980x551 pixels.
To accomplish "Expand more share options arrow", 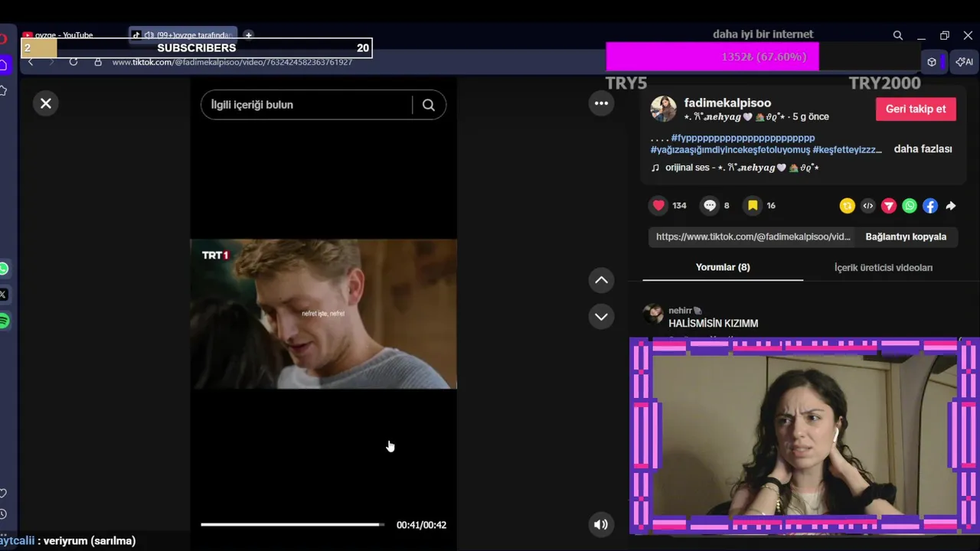I will pyautogui.click(x=951, y=206).
